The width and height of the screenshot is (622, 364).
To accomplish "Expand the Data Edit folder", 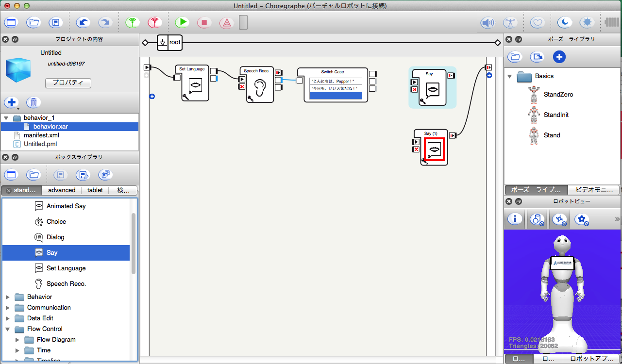I will [7, 318].
